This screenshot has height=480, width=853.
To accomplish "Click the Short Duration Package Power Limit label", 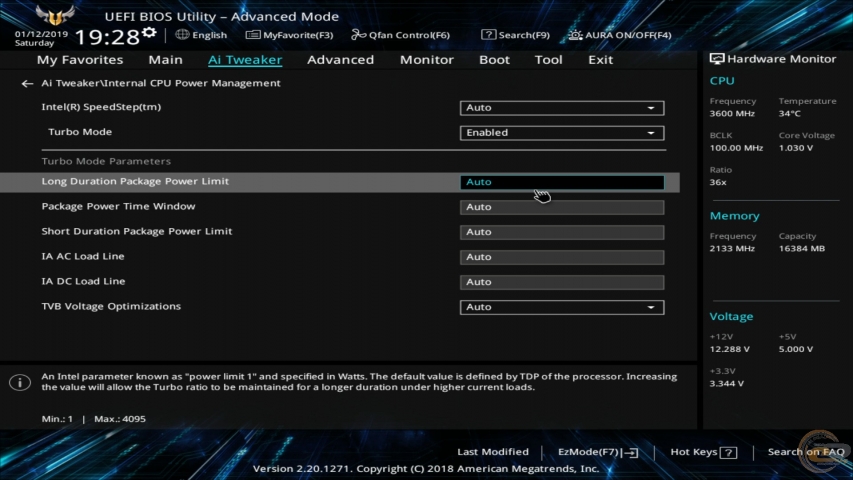I will point(137,231).
